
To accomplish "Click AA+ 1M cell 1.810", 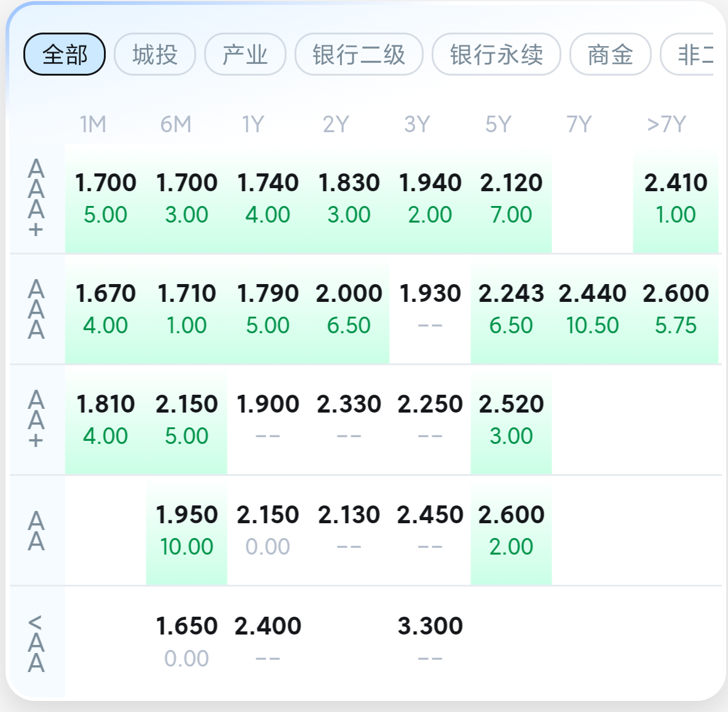I will [x=106, y=419].
